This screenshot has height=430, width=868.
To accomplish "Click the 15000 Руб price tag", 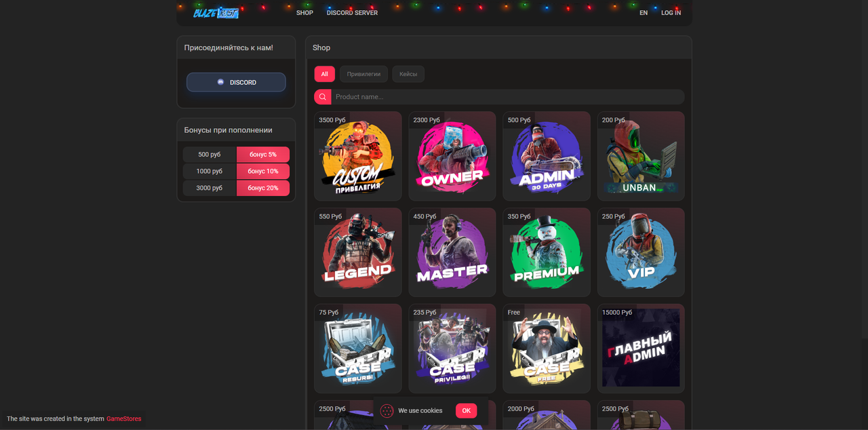I will (x=617, y=313).
